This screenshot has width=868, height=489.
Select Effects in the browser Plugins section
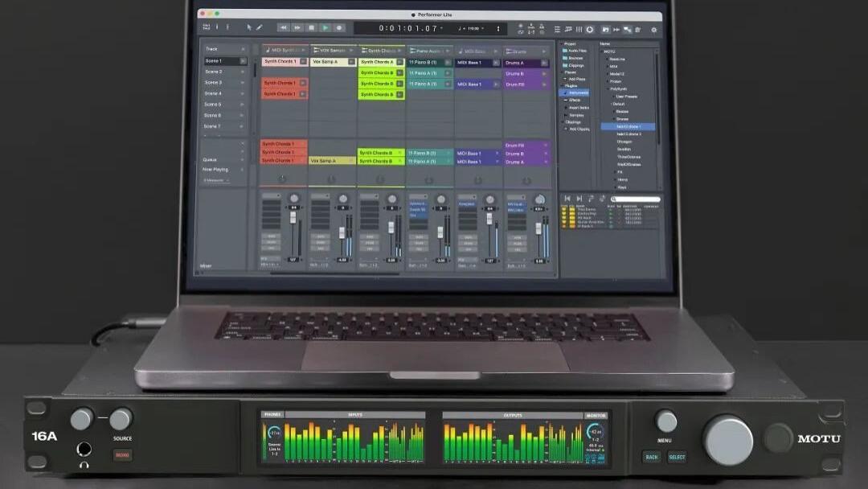coord(574,101)
